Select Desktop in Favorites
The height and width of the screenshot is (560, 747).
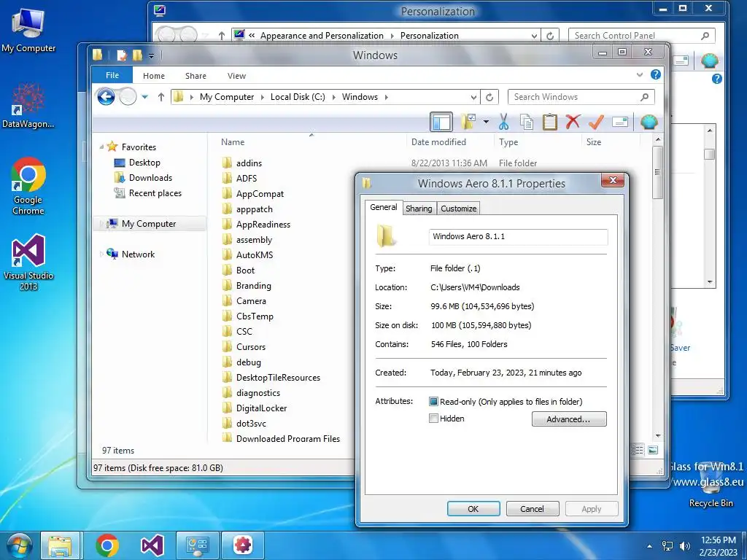[x=144, y=163]
